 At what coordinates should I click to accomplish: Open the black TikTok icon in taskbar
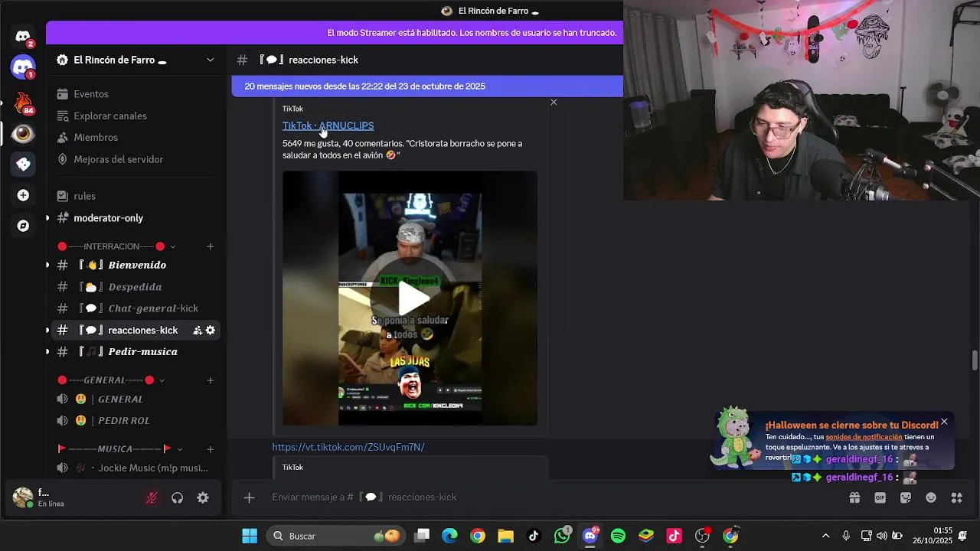(534, 536)
